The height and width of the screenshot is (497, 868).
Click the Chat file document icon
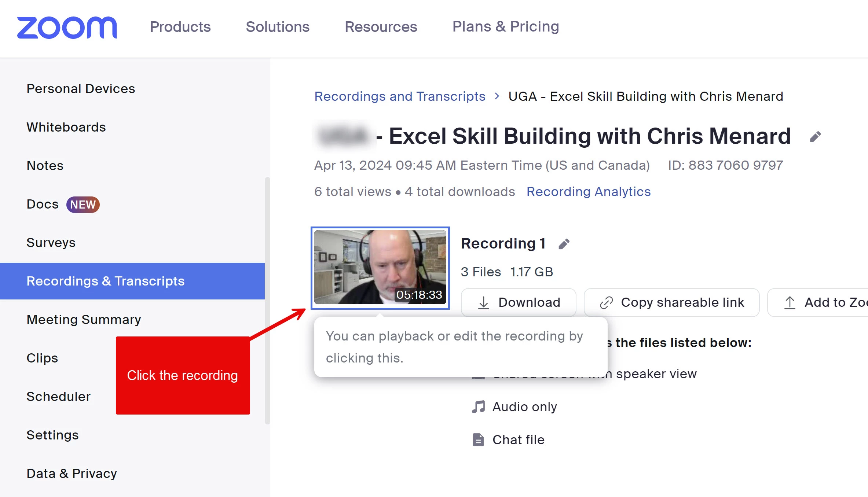(478, 439)
